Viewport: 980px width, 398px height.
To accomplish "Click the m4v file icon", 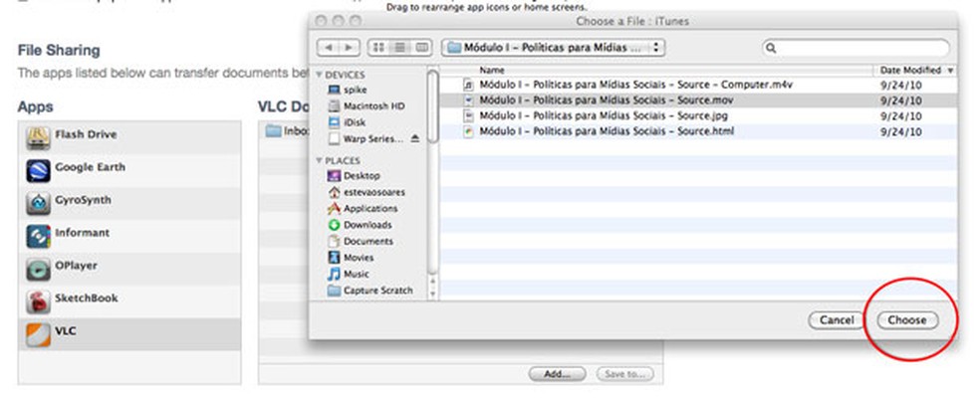I will coord(469,85).
